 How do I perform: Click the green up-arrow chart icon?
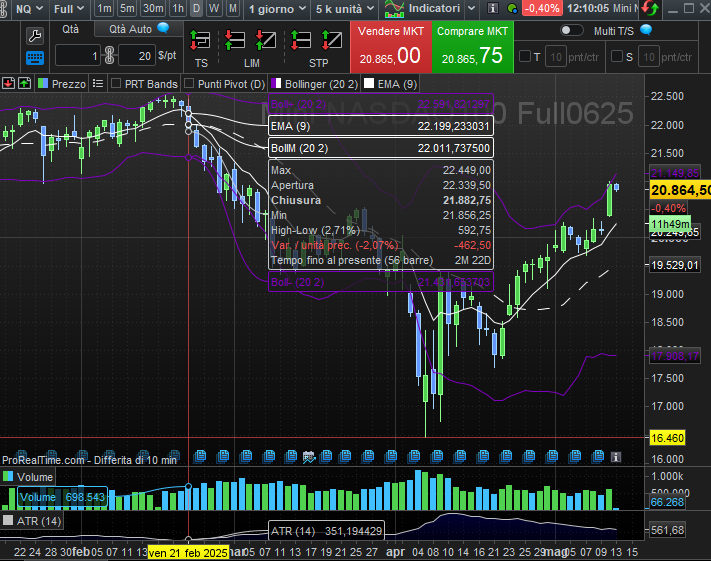point(24,83)
